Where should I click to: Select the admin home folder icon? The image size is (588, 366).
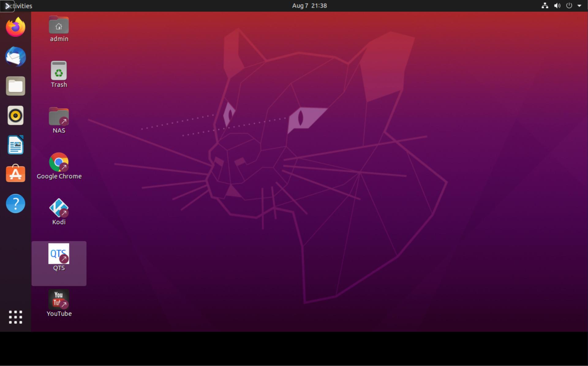click(x=59, y=26)
